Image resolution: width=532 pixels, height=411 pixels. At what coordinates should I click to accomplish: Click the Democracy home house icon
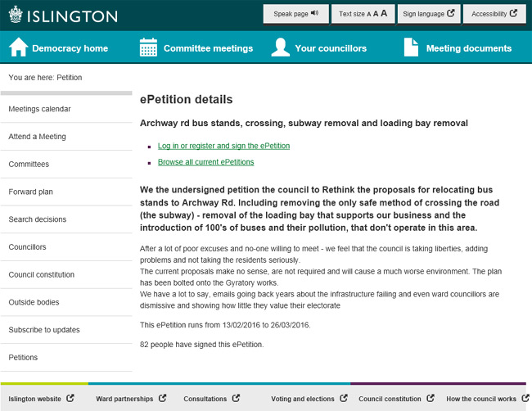tap(18, 48)
